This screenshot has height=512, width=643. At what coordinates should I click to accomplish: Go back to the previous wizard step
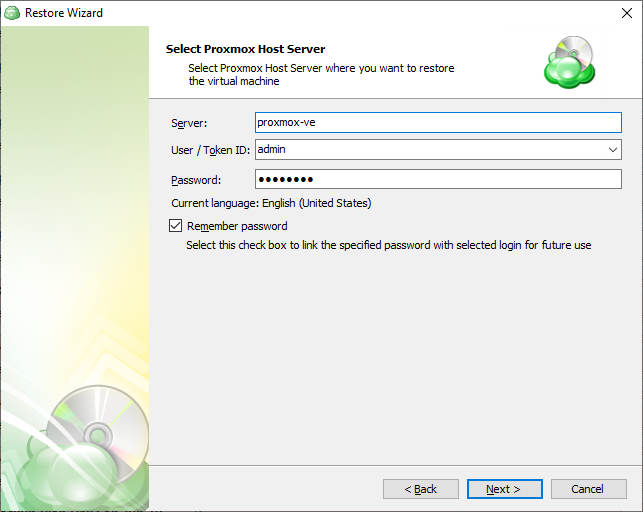(x=421, y=489)
